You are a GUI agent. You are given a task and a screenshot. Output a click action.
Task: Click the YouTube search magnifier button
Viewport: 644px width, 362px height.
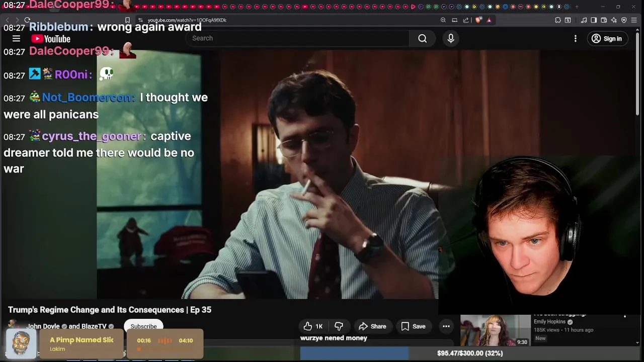[422, 38]
